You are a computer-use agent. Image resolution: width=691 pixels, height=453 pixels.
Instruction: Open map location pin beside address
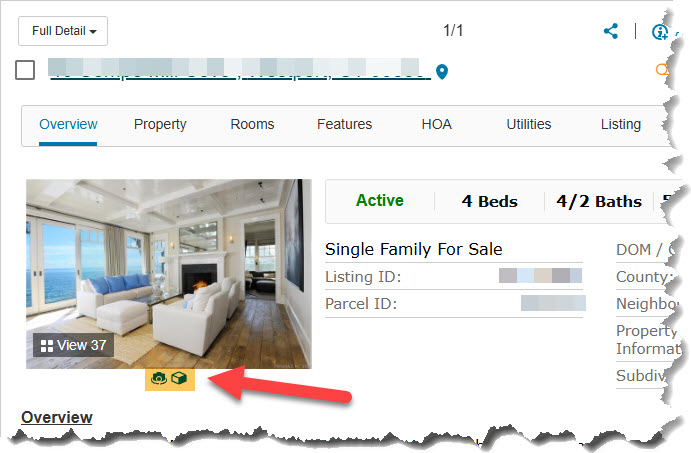click(x=442, y=71)
